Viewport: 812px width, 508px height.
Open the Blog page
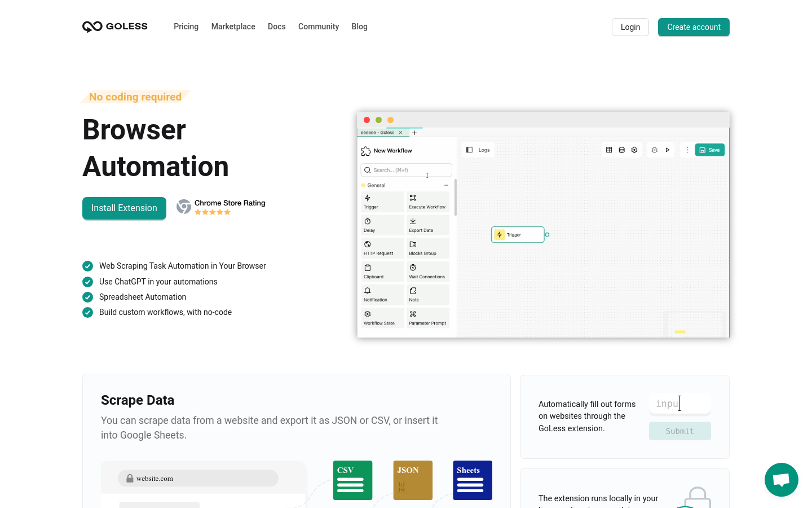(359, 27)
